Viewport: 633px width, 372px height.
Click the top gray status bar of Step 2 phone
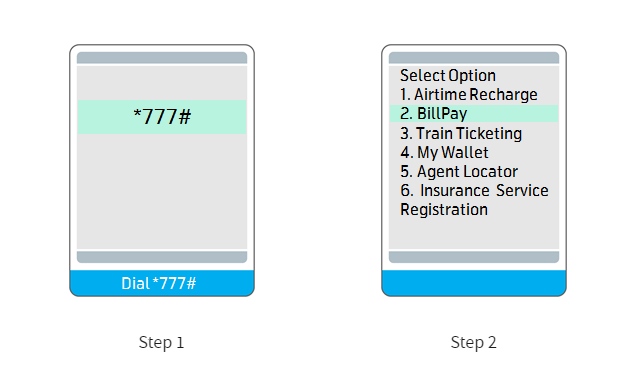tap(474, 57)
